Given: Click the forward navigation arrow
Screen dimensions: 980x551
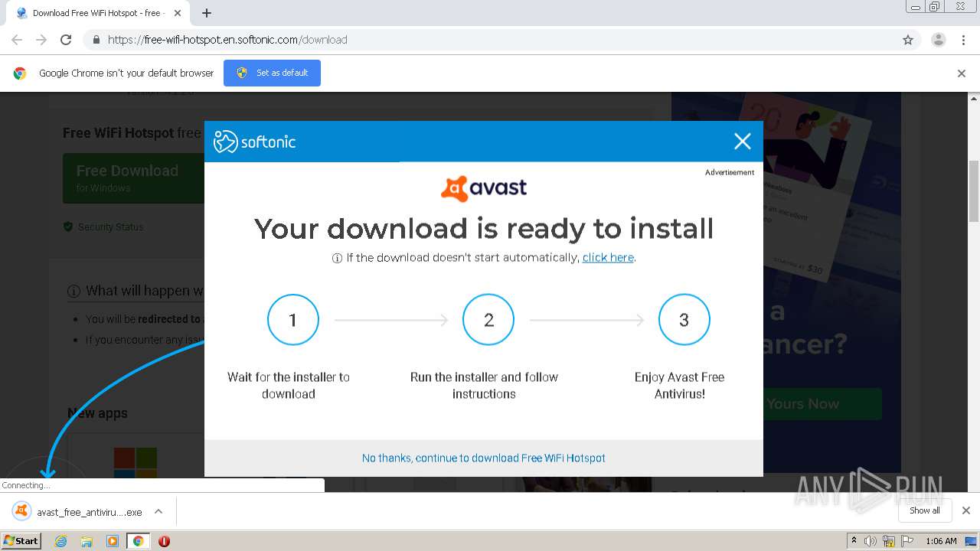Looking at the screenshot, I should click(x=41, y=40).
